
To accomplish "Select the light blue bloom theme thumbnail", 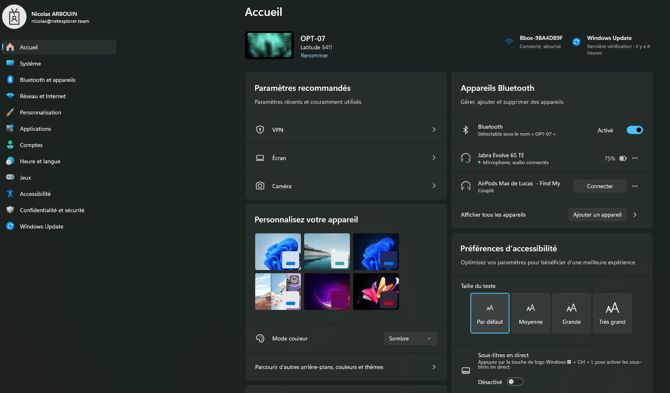I will pos(278,252).
